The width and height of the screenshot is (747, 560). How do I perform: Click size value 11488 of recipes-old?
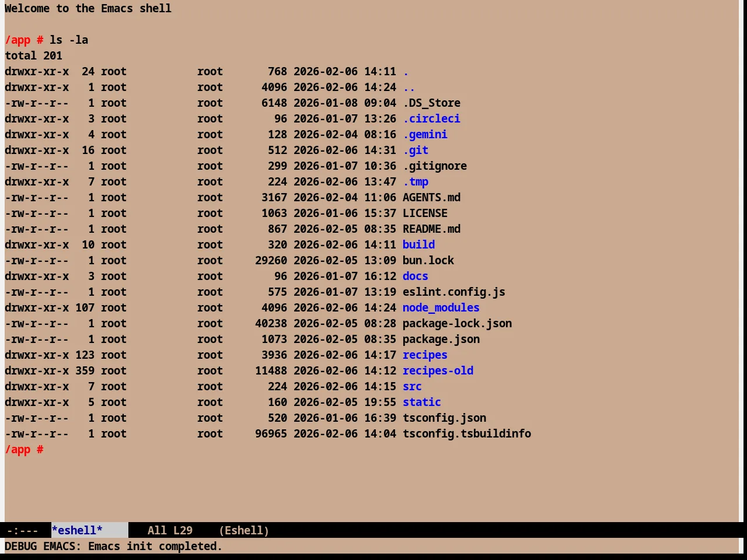[271, 371]
